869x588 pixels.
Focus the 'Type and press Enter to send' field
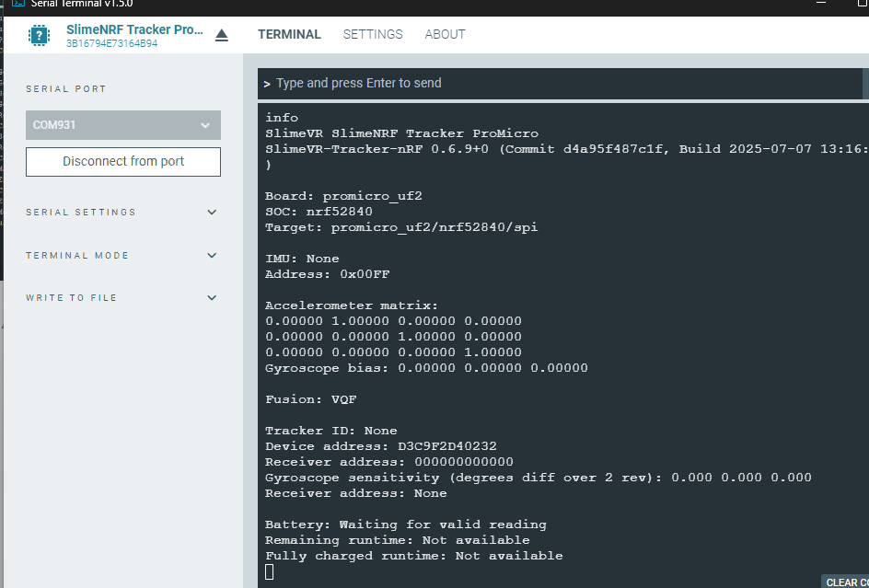[x=560, y=84]
